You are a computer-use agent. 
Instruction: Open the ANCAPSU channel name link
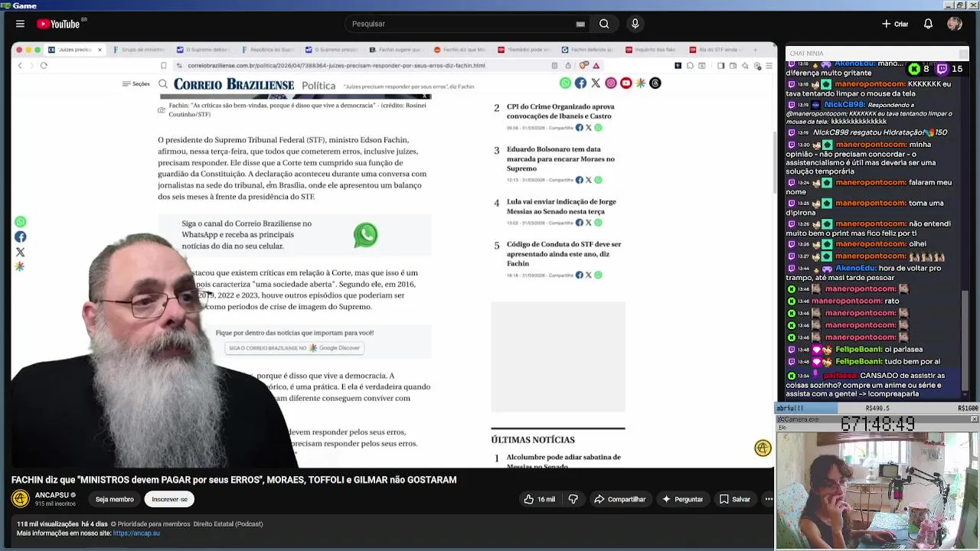(x=51, y=494)
